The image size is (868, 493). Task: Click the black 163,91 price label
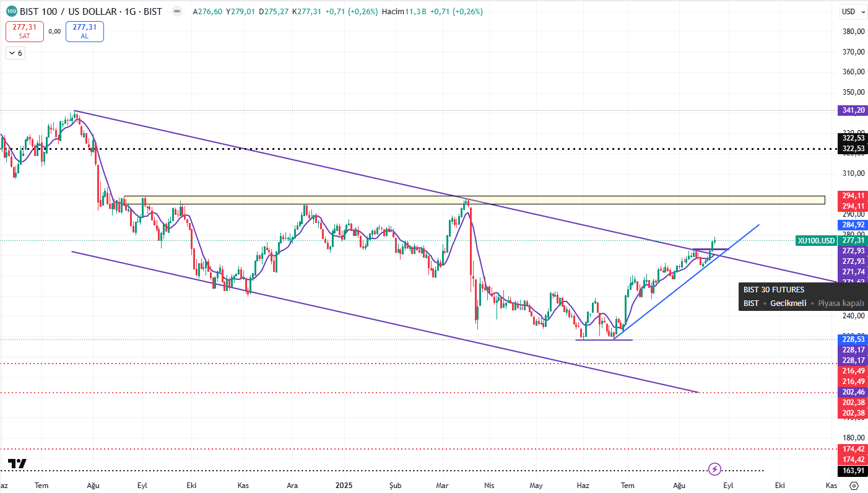853,470
